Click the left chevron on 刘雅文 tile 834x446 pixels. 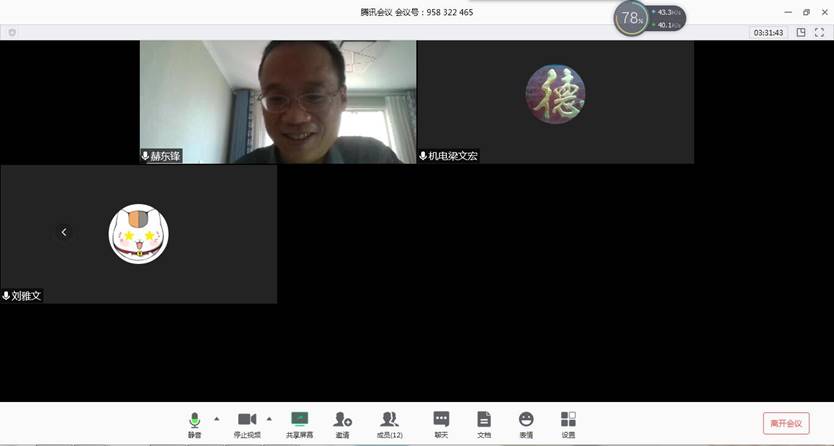click(x=64, y=232)
